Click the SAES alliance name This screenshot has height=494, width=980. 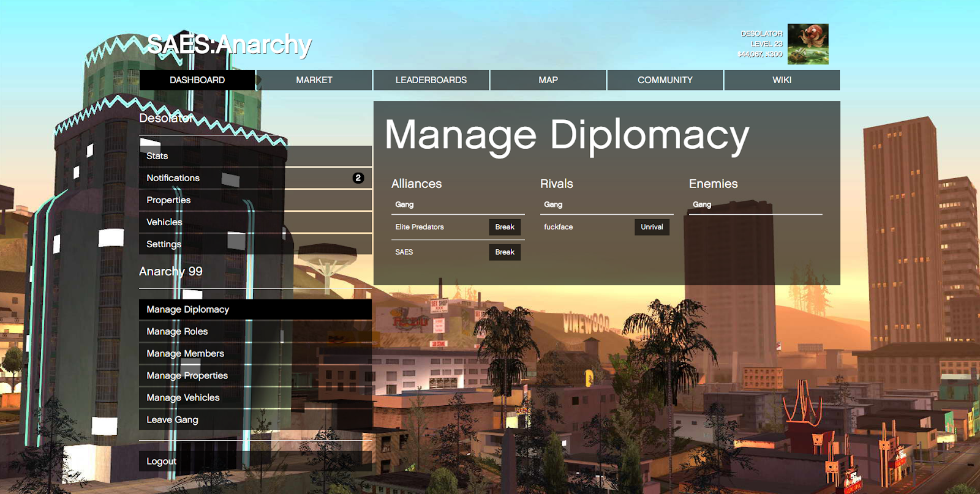coord(404,252)
